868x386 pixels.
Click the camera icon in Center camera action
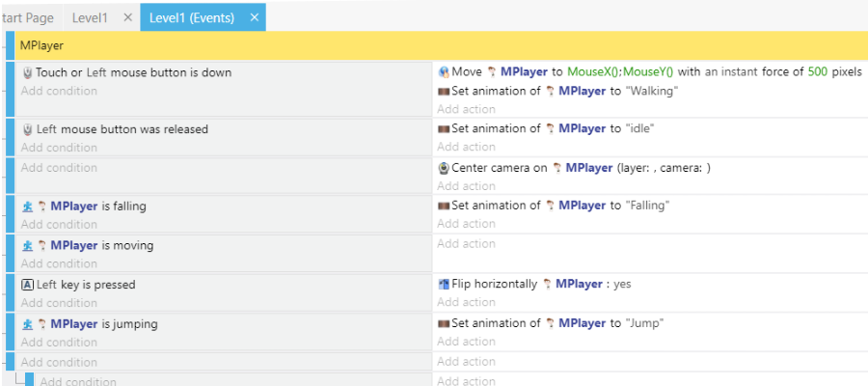(444, 168)
